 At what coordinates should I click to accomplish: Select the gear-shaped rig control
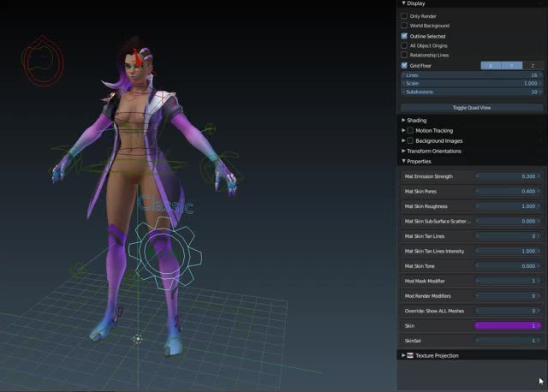click(165, 253)
